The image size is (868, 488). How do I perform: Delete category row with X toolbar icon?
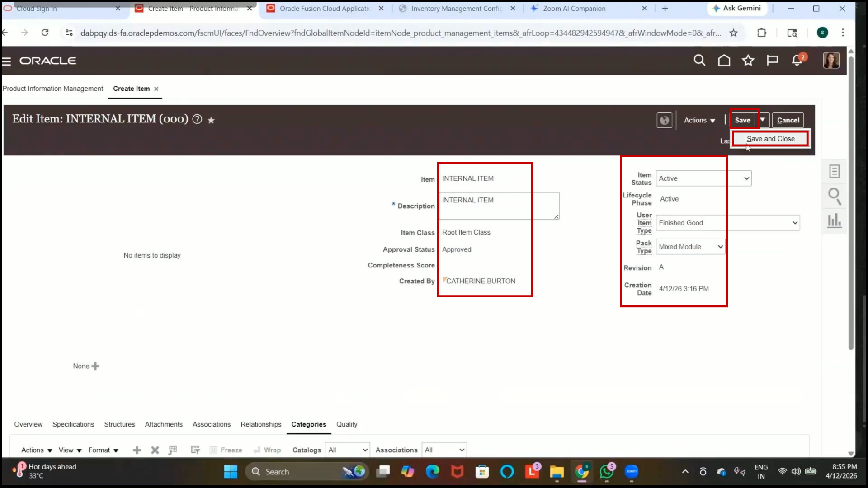click(155, 450)
